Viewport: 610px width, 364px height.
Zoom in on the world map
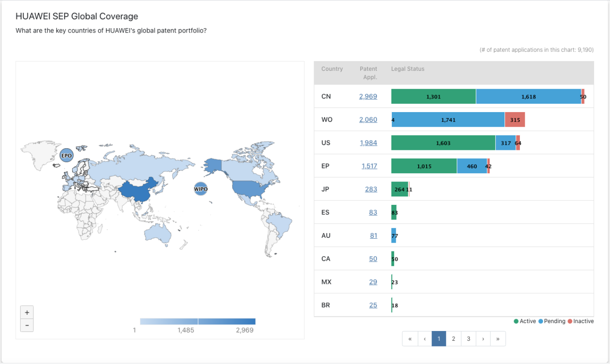(x=27, y=312)
